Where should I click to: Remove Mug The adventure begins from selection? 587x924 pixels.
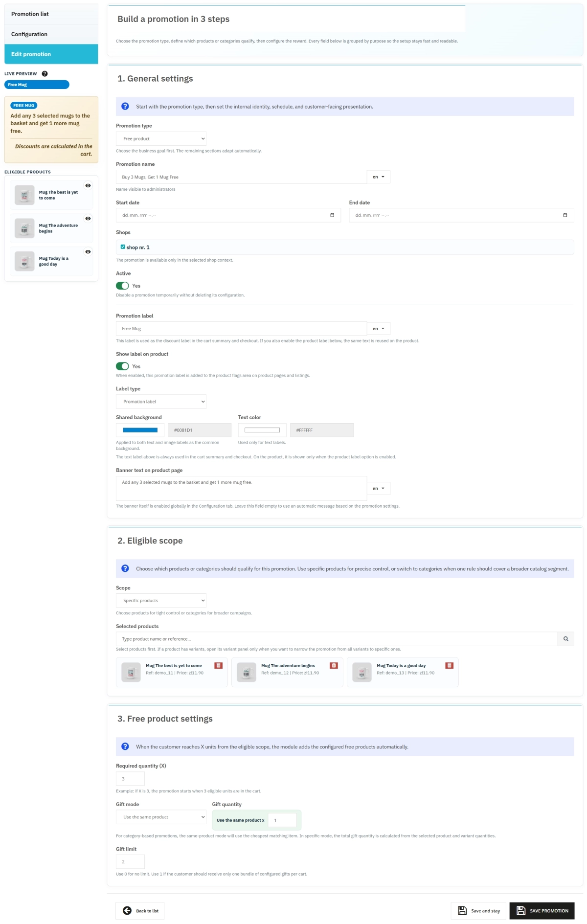[334, 665]
